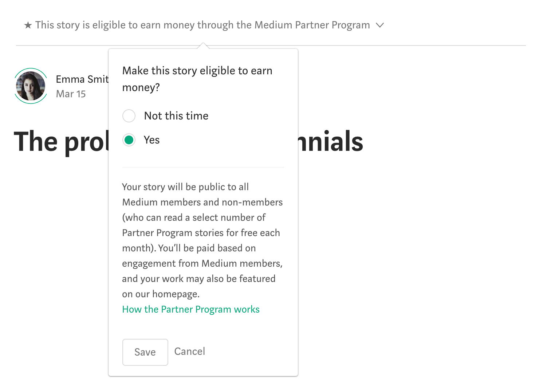Screen dimensions: 539x392
Task: Select the "Not this time" radio button
Action: [x=129, y=116]
